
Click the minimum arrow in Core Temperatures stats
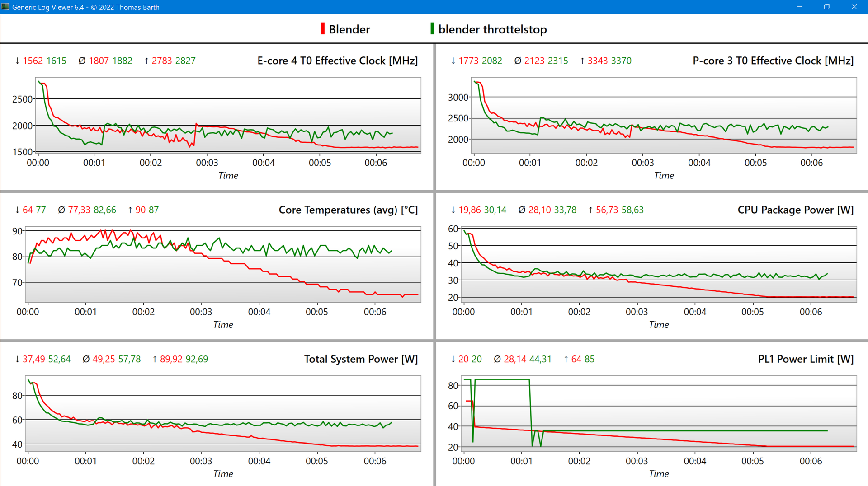pos(17,210)
